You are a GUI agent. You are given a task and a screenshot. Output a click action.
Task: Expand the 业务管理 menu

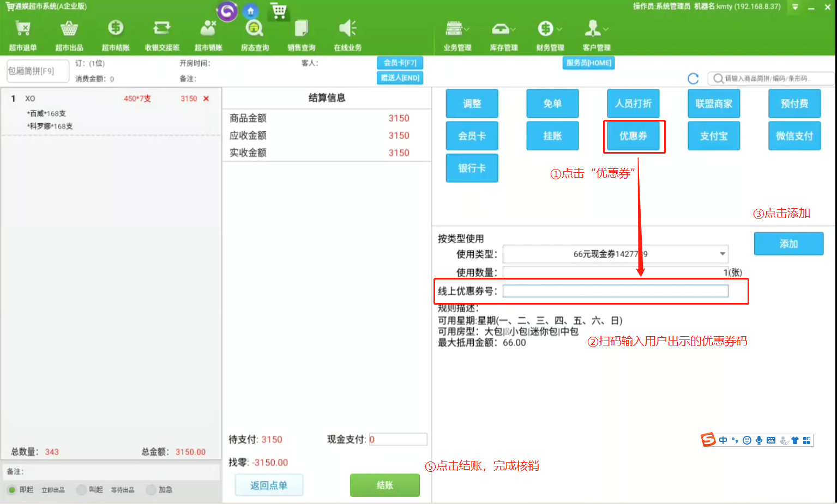457,36
